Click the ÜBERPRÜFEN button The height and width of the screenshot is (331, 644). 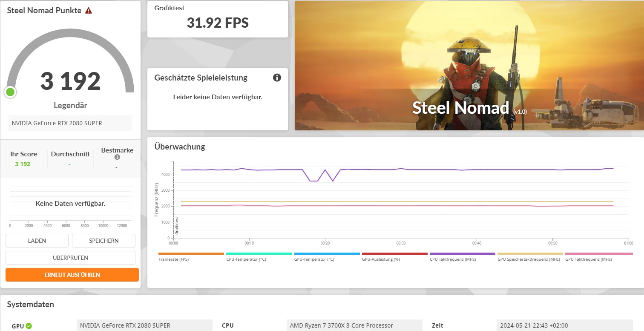point(70,258)
